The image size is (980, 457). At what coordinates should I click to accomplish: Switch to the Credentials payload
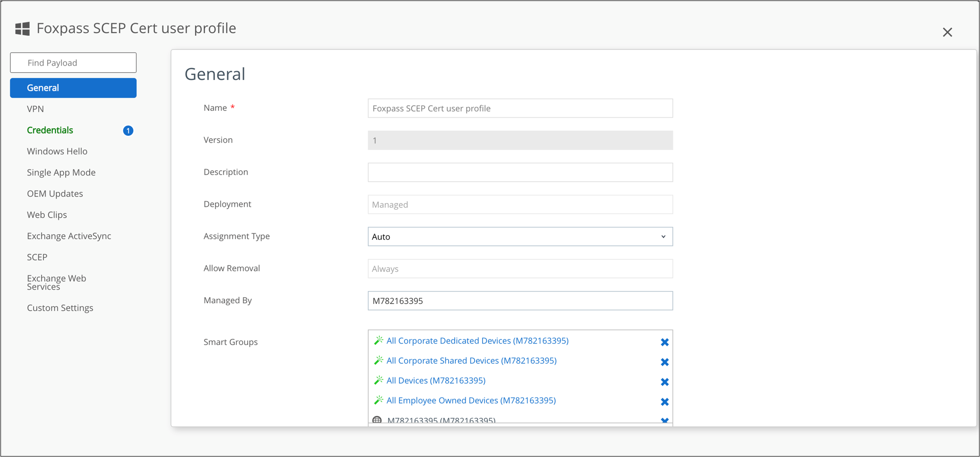coord(50,130)
